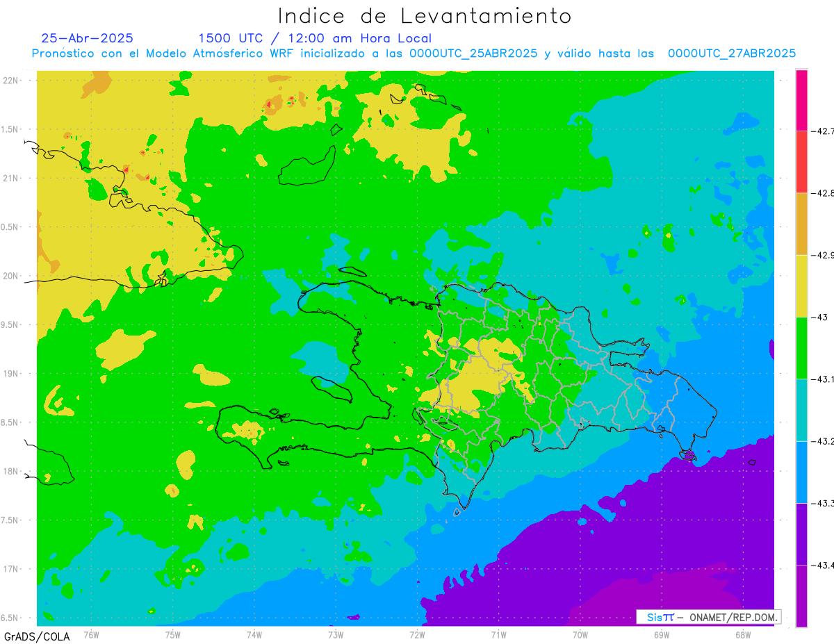Select the '-43.4' legend value
Viewport: 834px width, 644px height.
(822, 565)
